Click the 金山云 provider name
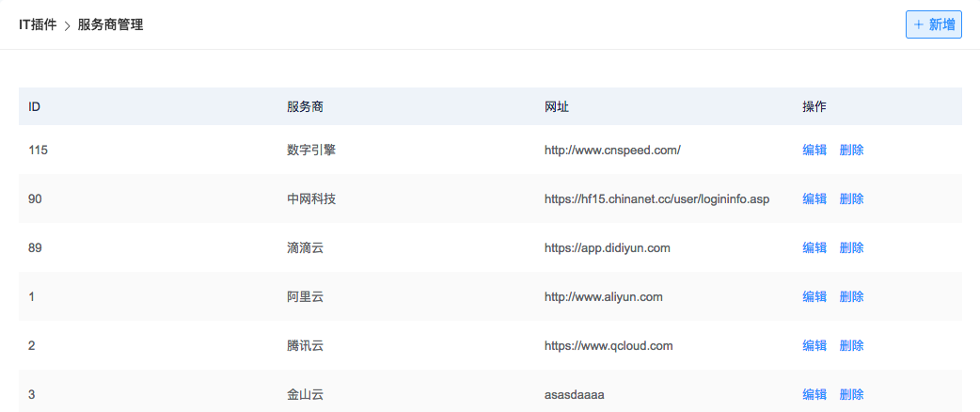 tap(305, 394)
